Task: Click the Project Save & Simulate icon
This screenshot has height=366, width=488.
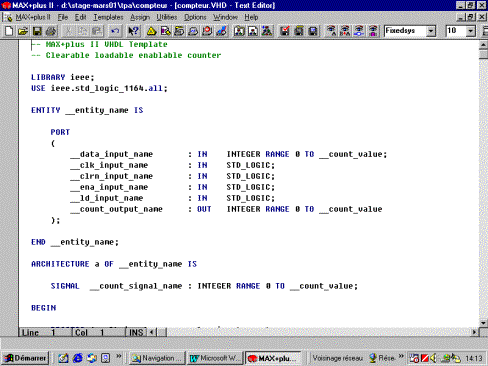Action: click(x=313, y=31)
